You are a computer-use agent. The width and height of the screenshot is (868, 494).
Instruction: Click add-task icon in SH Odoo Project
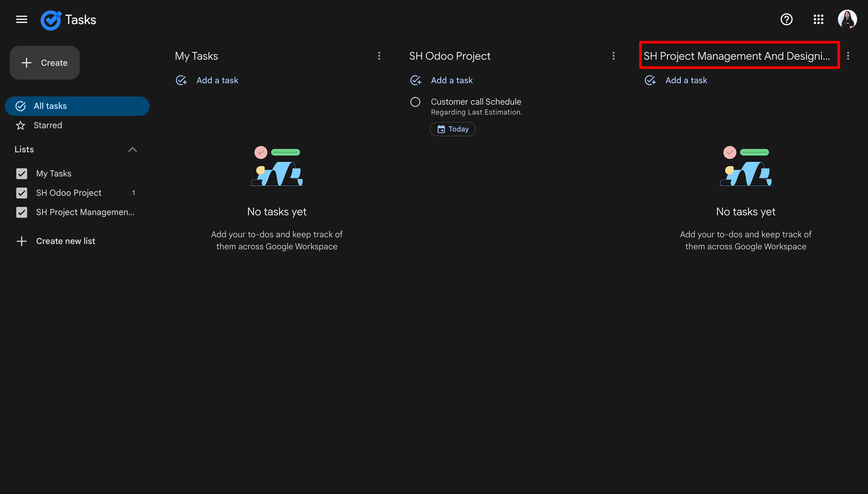[415, 80]
